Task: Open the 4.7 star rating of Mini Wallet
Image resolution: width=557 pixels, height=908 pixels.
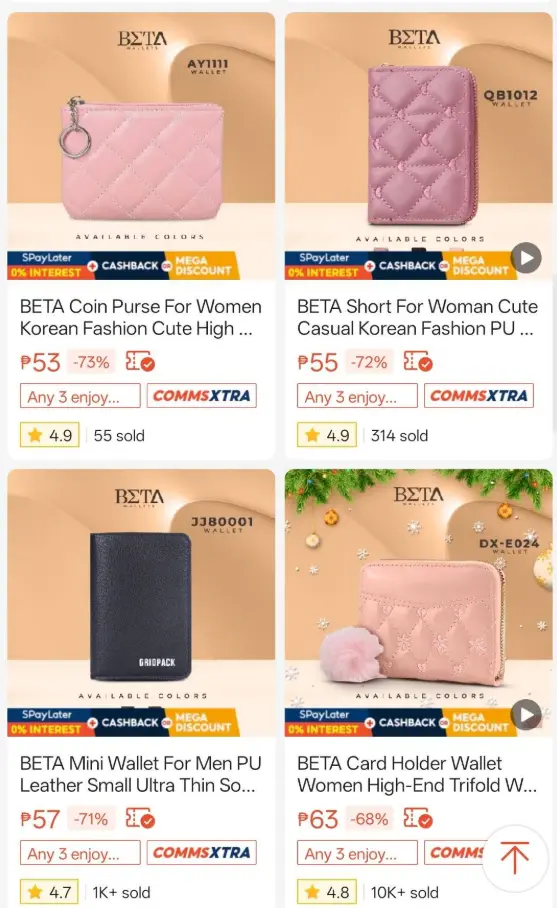Action: pos(50,892)
